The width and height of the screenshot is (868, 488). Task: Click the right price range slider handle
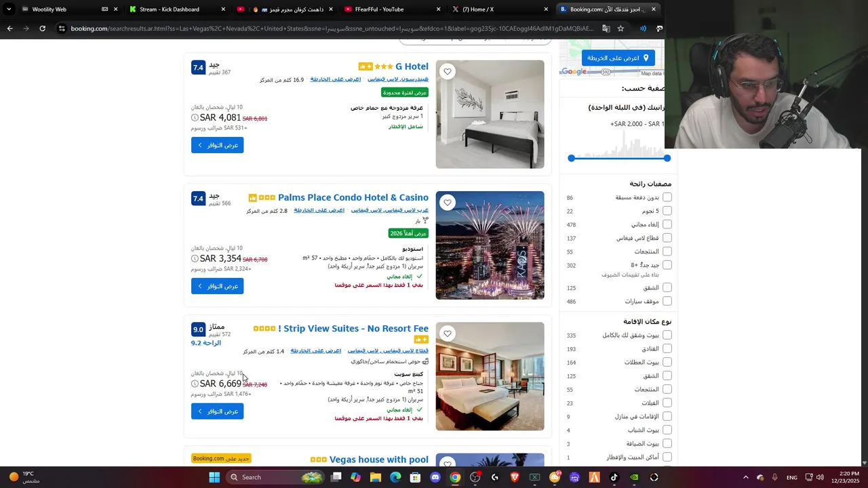point(667,158)
